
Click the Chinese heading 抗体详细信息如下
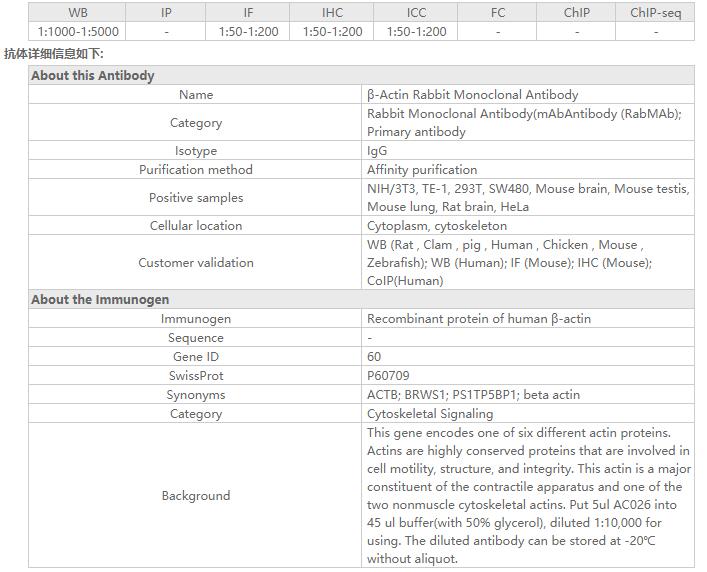pos(53,54)
